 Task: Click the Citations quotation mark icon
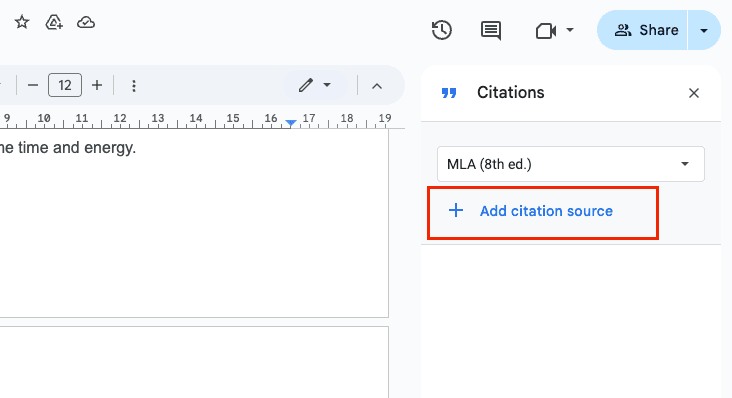point(449,93)
